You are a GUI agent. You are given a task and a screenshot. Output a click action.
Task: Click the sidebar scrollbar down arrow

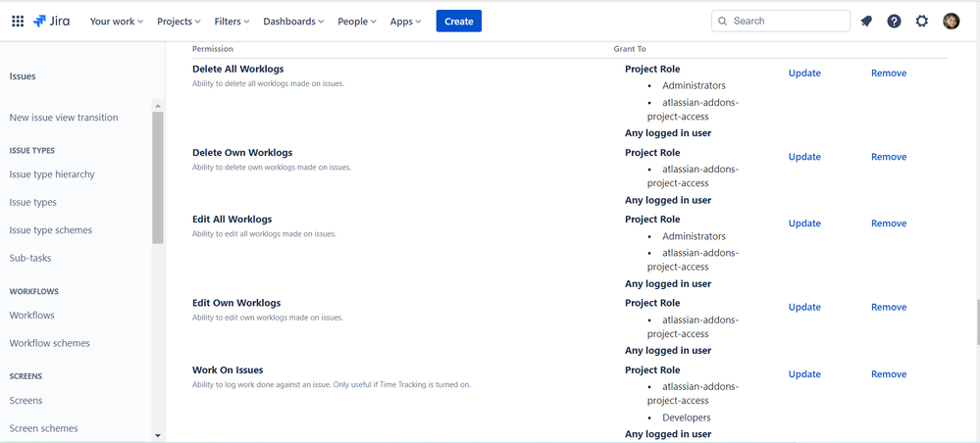pyautogui.click(x=158, y=435)
